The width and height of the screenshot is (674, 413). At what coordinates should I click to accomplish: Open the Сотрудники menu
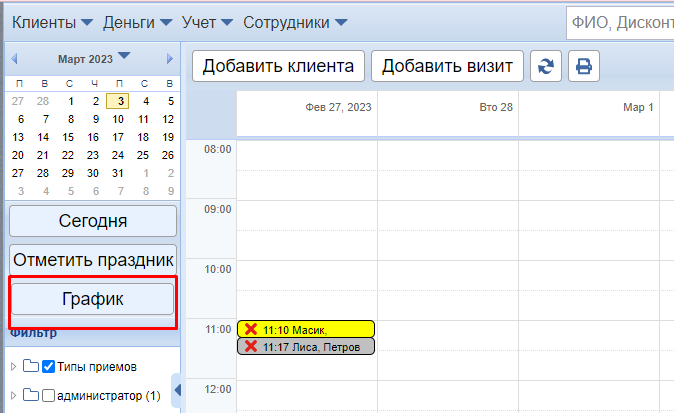[295, 22]
